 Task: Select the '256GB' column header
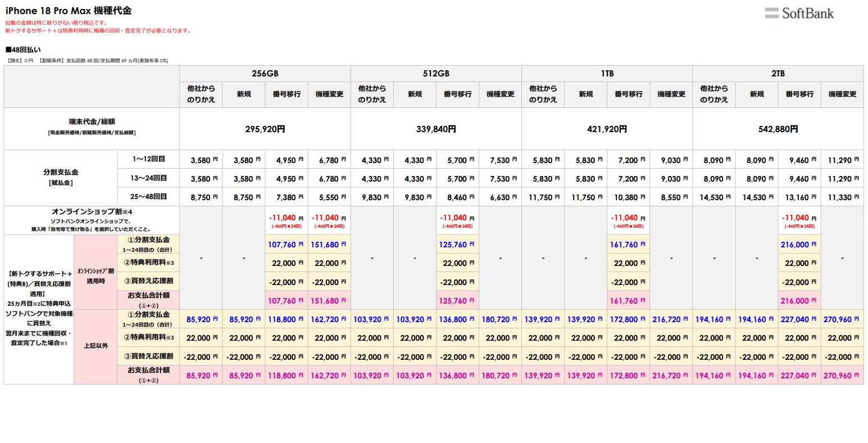click(265, 74)
